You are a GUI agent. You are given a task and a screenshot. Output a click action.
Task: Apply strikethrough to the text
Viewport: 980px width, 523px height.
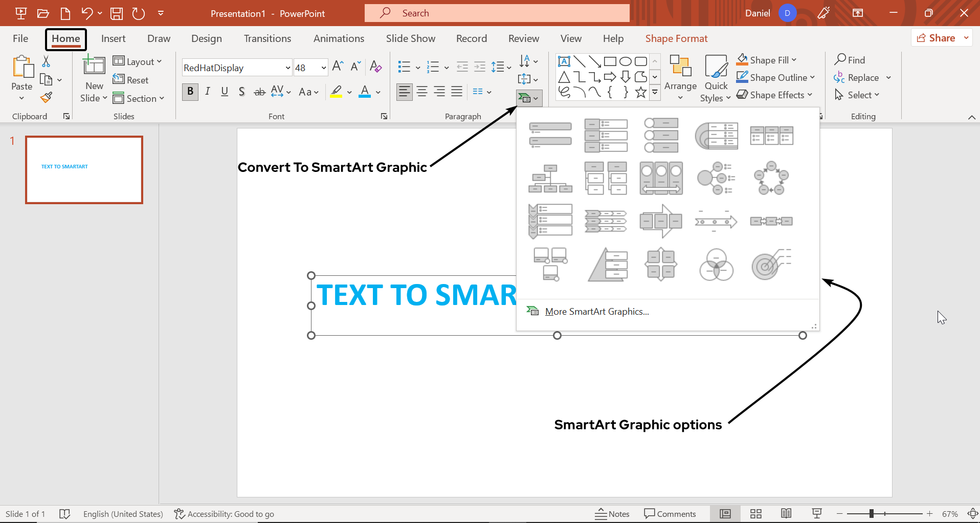click(259, 92)
